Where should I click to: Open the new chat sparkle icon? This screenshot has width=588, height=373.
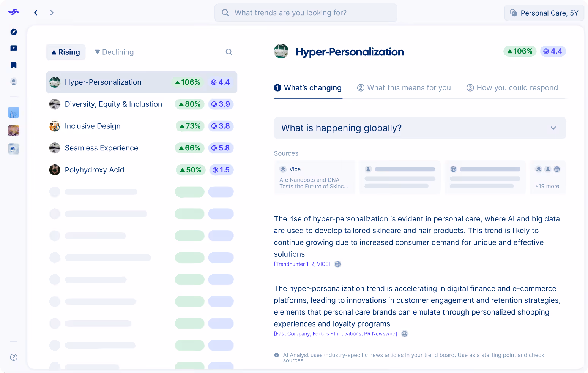[14, 48]
